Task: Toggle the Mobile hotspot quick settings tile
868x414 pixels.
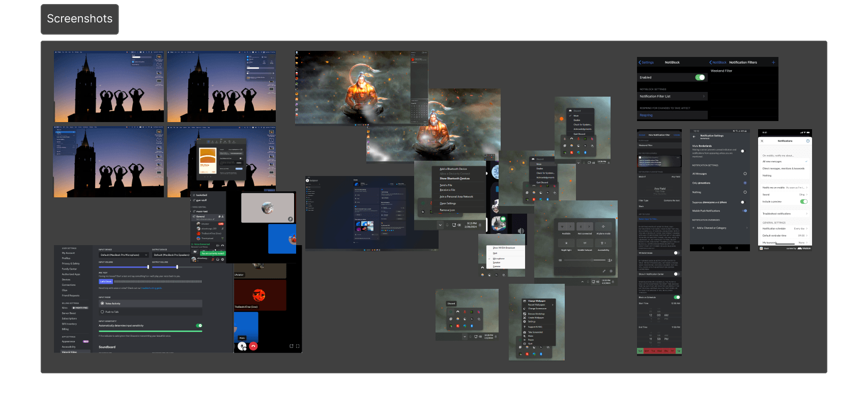Action: (x=585, y=243)
